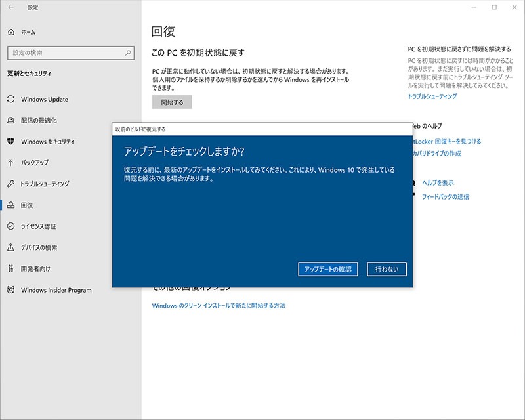Viewport: 525px width, 420px height.
Task: Click the デバイスの検索 person icon
Action: click(x=10, y=247)
